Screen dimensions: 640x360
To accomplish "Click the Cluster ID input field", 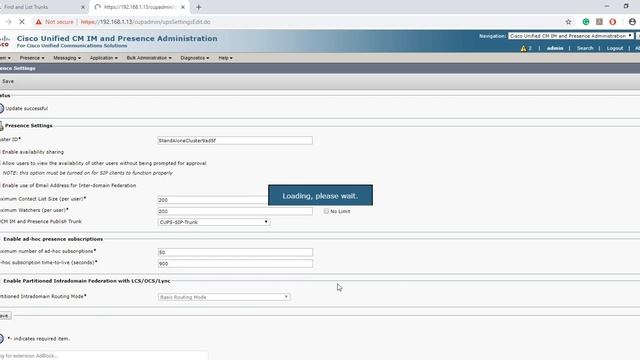I will [x=235, y=140].
